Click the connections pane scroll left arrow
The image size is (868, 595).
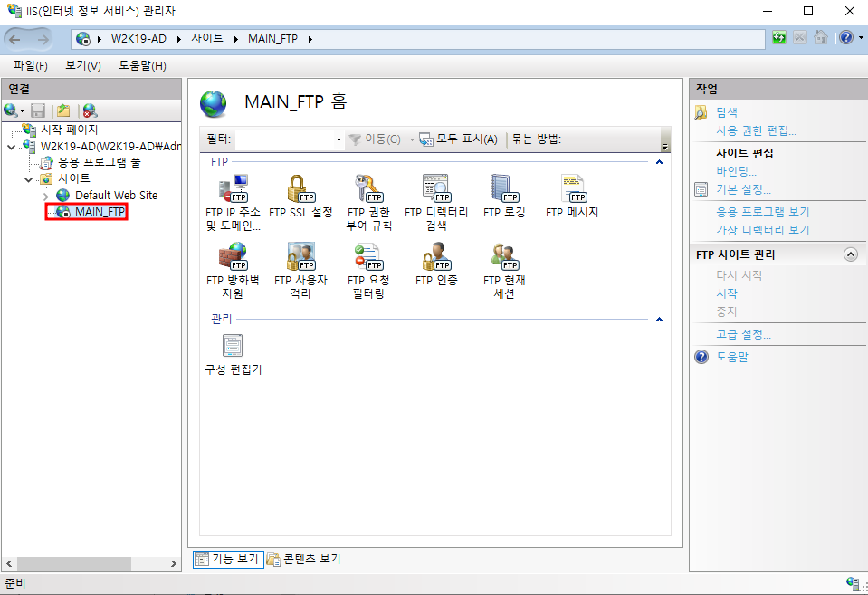[x=9, y=563]
